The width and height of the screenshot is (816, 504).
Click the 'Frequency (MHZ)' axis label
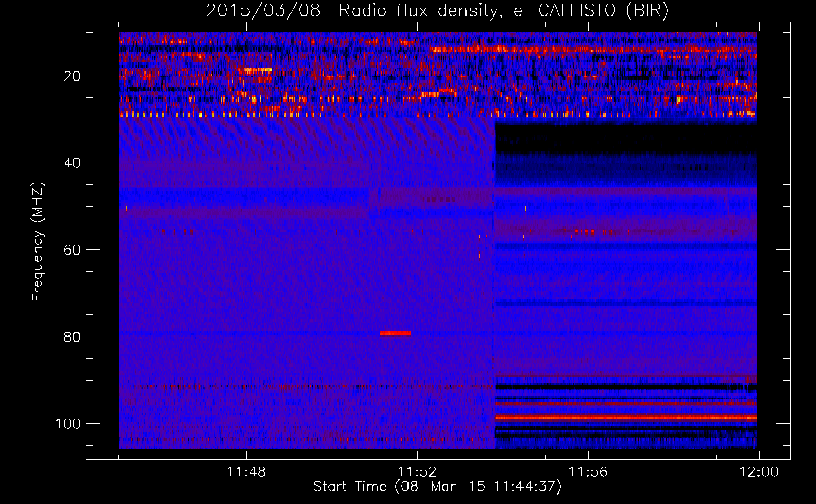pos(38,241)
